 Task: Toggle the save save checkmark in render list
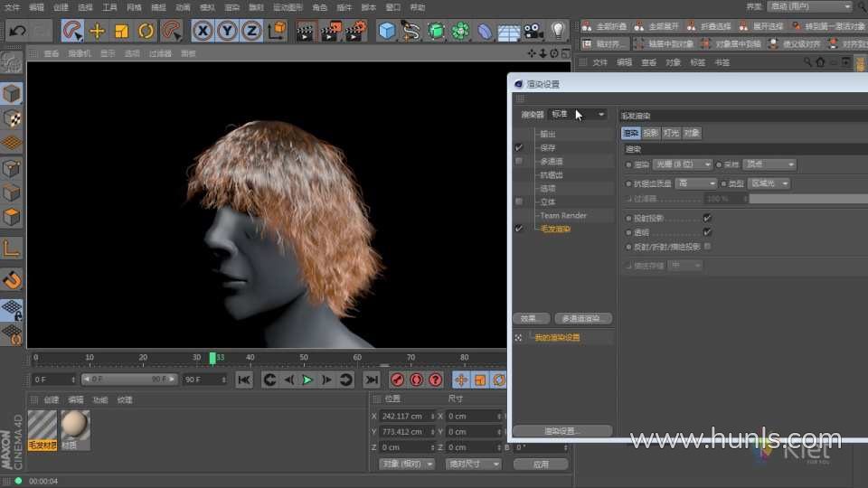pos(519,147)
